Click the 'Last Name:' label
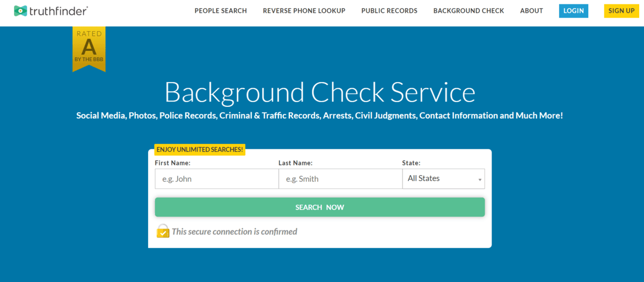Image resolution: width=644 pixels, height=282 pixels. click(x=295, y=163)
